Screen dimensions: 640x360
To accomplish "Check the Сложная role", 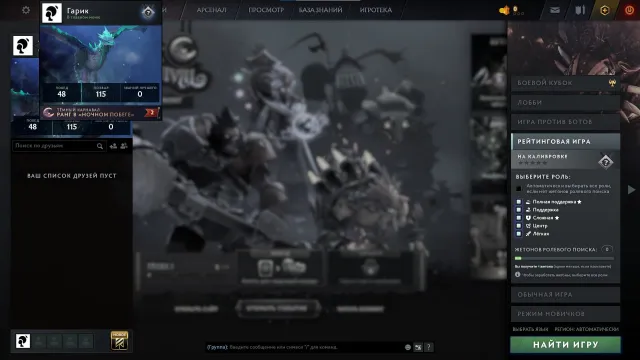I will click(518, 218).
